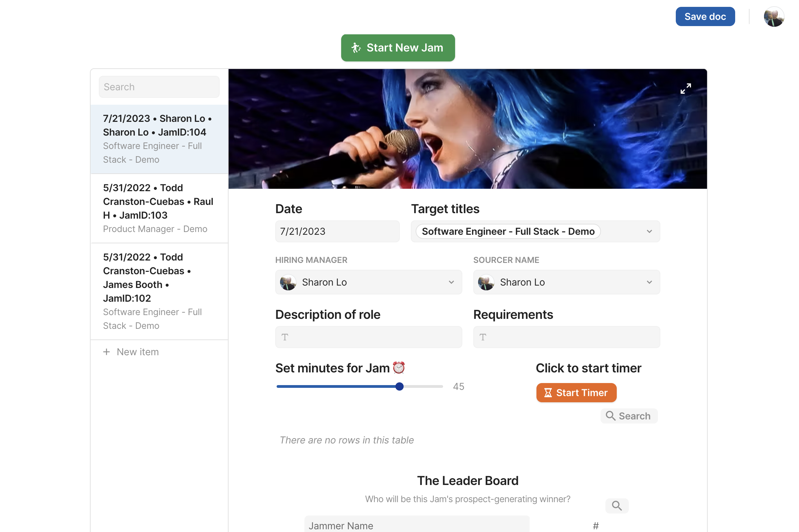Image resolution: width=799 pixels, height=532 pixels.
Task: Expand the Sourcer Name dropdown
Action: tap(649, 282)
